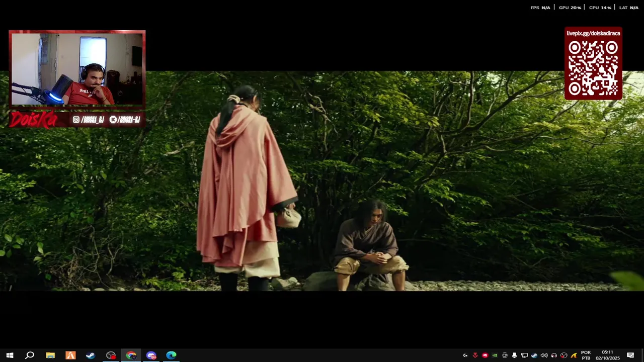Launch File Explorer from the taskbar
The height and width of the screenshot is (362, 644).
(50, 355)
